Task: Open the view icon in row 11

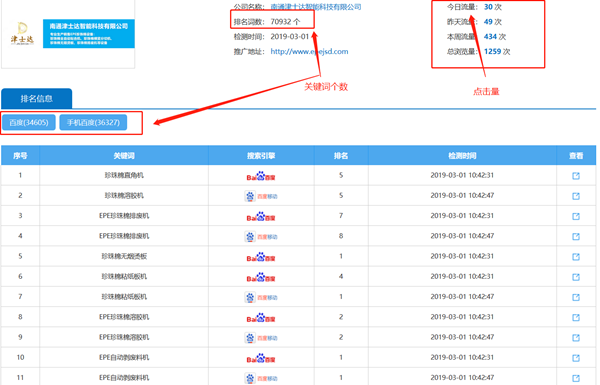Action: (x=576, y=378)
